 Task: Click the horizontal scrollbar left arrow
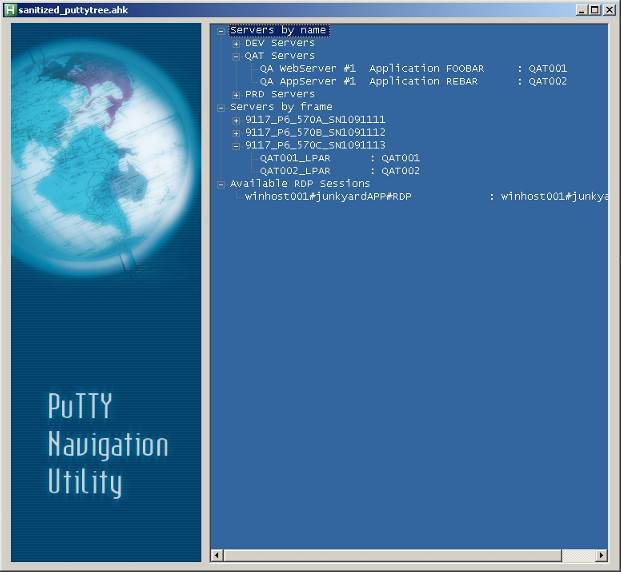pyautogui.click(x=217, y=555)
